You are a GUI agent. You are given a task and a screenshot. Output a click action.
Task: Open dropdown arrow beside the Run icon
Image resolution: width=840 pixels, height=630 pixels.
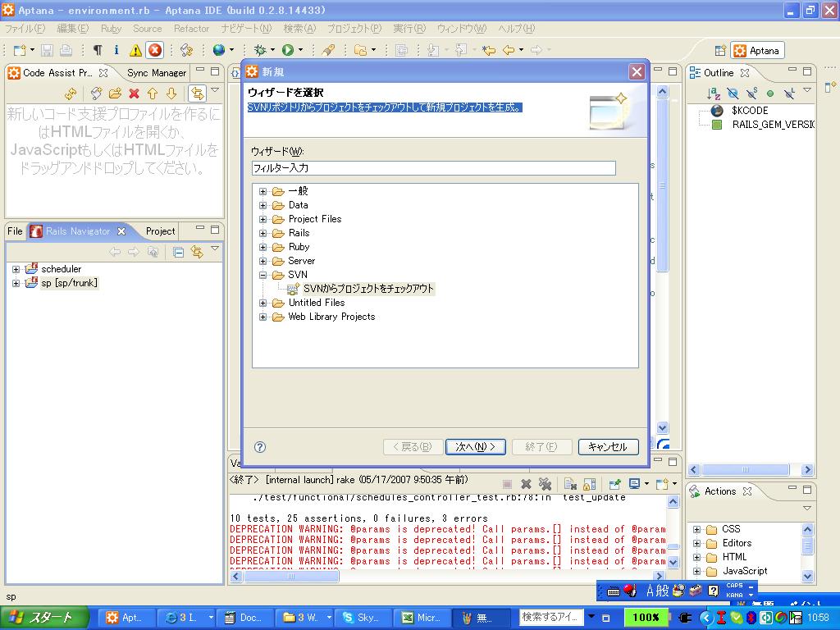pos(300,50)
